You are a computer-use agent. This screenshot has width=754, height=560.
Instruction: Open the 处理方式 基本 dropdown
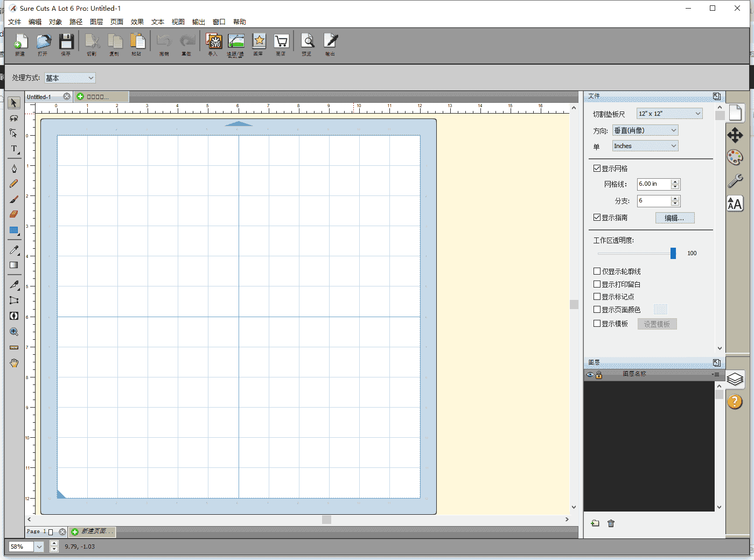tap(70, 78)
